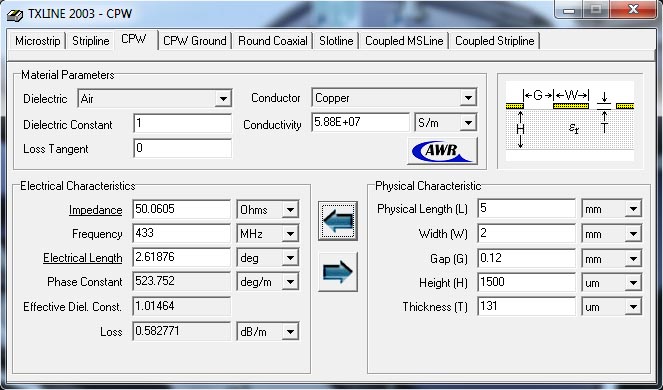This screenshot has width=663, height=390.
Task: Click the CPW cross-section diagram
Action: pos(570,121)
